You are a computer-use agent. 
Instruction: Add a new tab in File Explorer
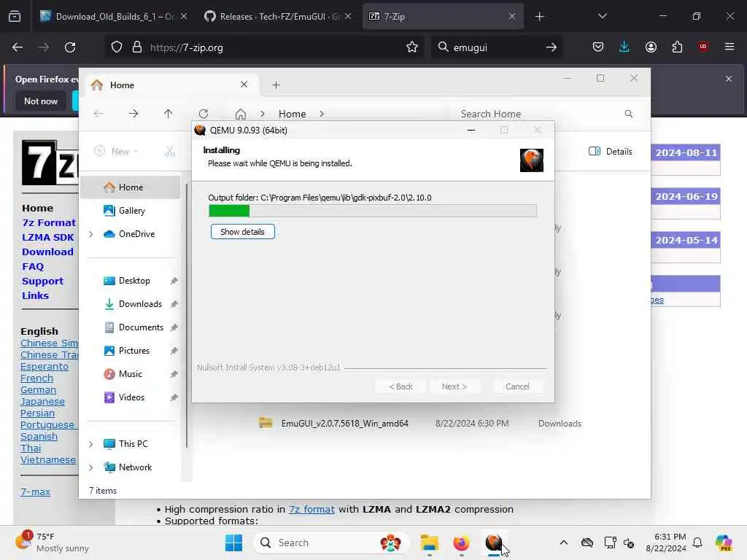pos(276,85)
